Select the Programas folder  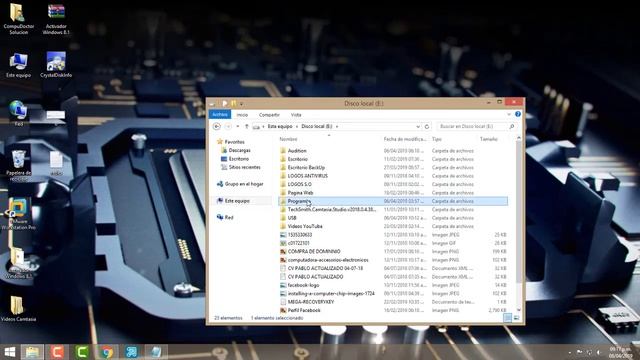[x=393, y=201]
